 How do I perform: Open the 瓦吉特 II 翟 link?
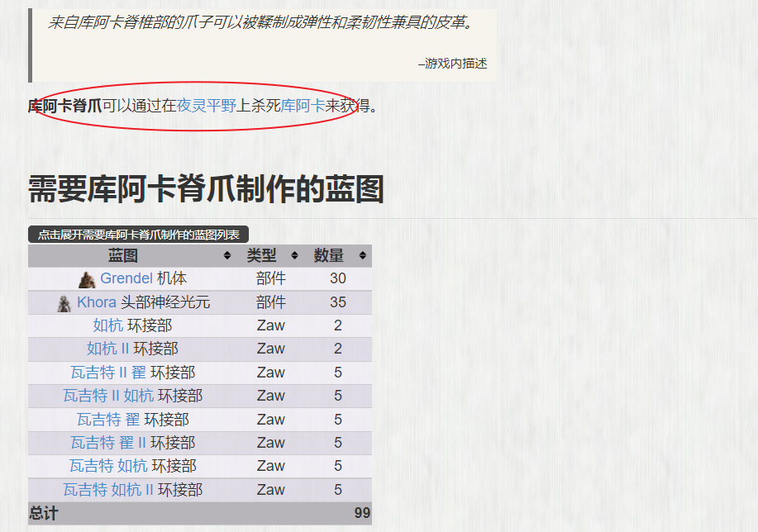[x=108, y=373]
